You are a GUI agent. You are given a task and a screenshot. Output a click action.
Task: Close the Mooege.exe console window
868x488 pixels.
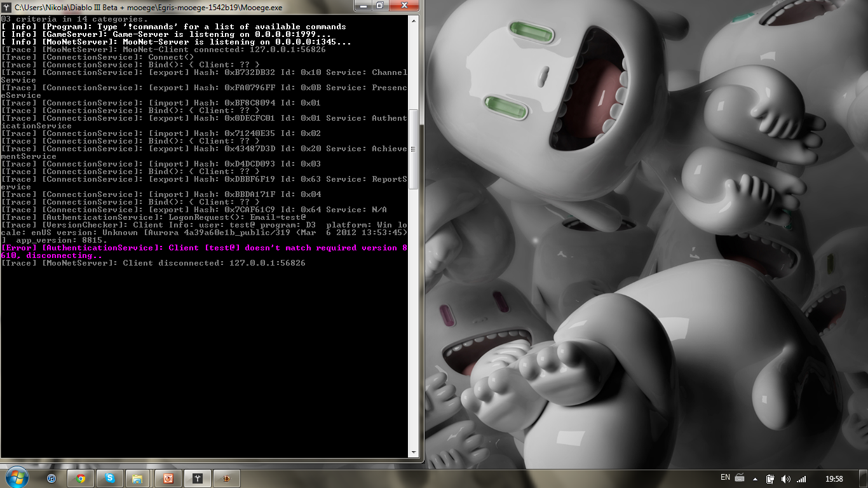(x=403, y=6)
